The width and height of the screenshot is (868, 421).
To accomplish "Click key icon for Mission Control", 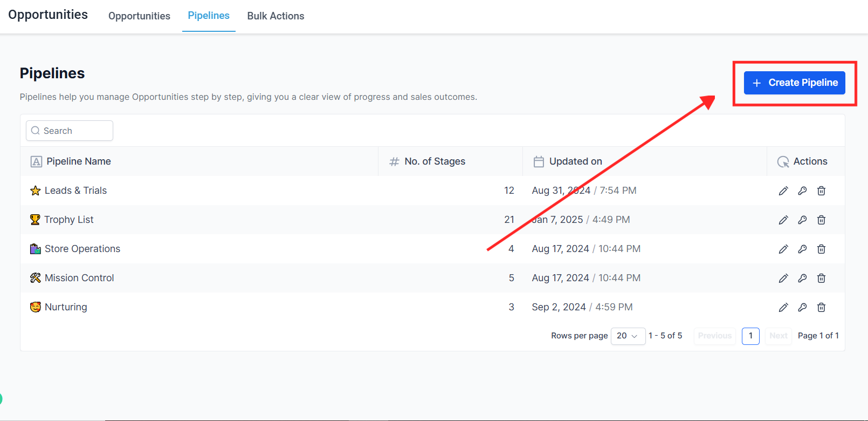I will pos(802,278).
